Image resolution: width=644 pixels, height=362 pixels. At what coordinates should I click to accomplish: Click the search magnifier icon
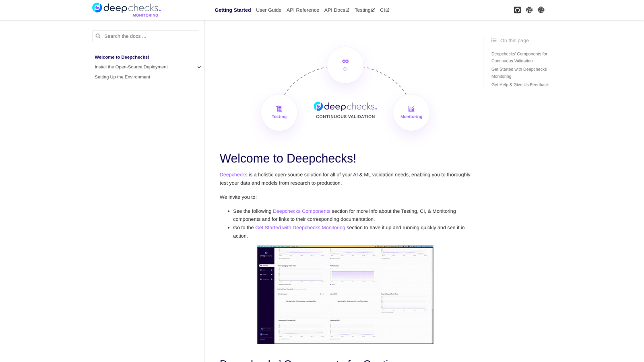click(98, 36)
